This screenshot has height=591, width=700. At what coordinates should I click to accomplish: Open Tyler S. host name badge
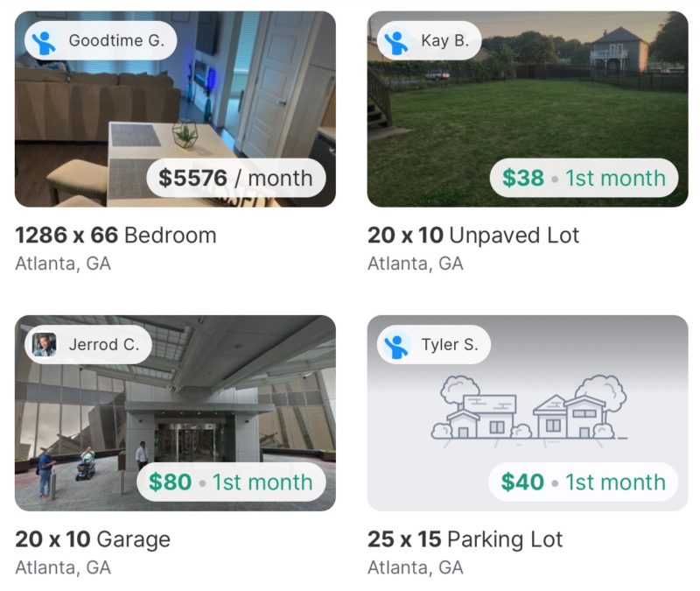click(434, 344)
